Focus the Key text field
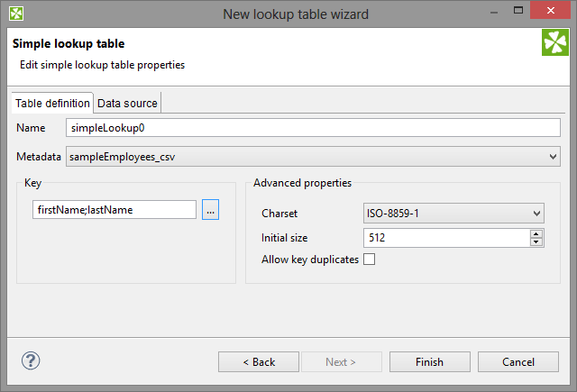577x392 pixels. (115, 210)
